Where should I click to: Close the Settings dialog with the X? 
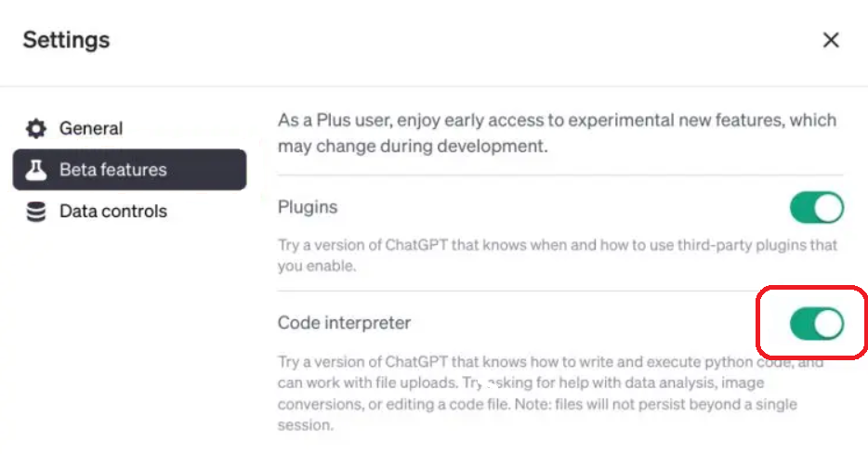point(831,40)
